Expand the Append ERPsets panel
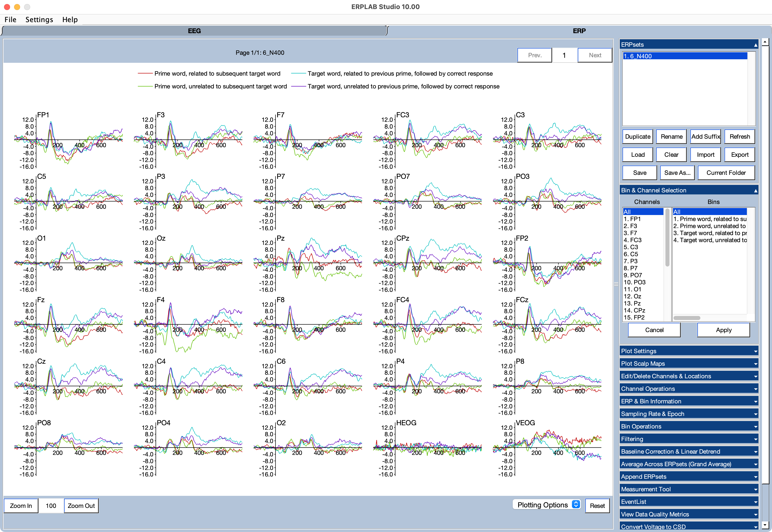 point(689,477)
